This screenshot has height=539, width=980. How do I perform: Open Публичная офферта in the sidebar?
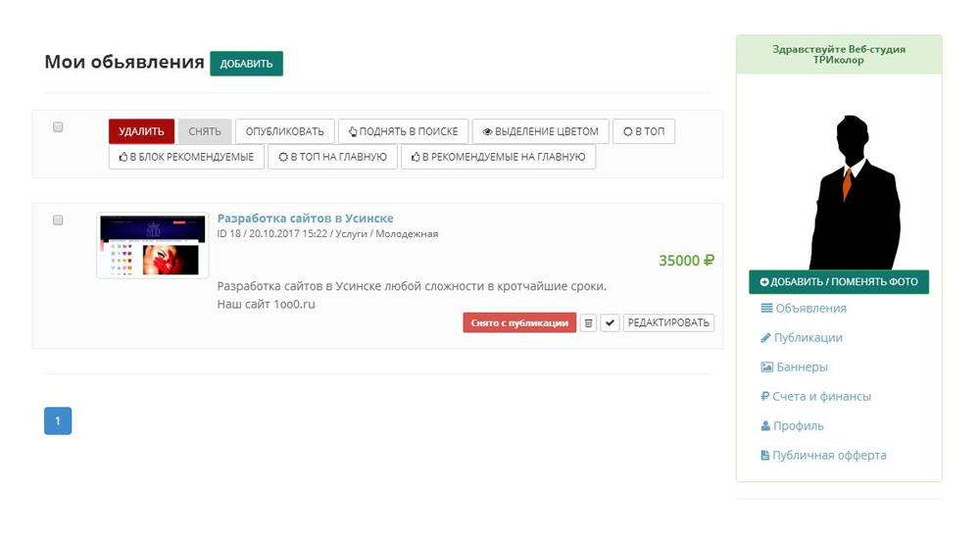click(x=823, y=456)
